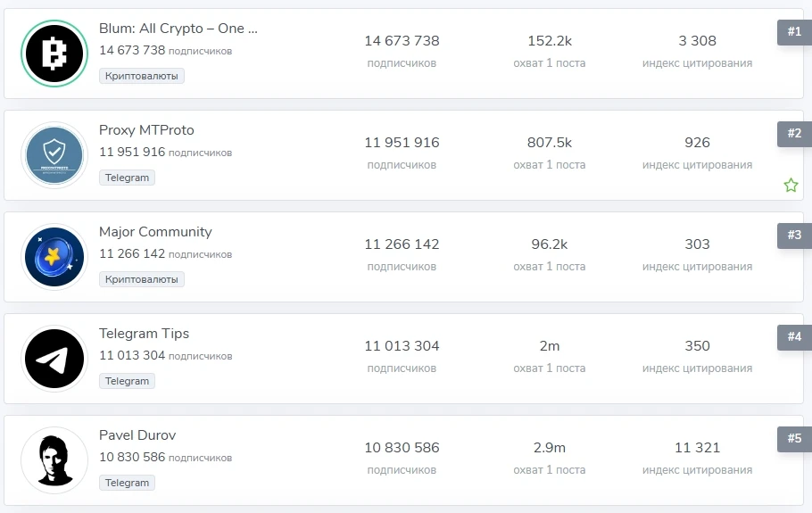Open the Telegram Tips channel title
The height and width of the screenshot is (513, 812).
click(x=144, y=334)
